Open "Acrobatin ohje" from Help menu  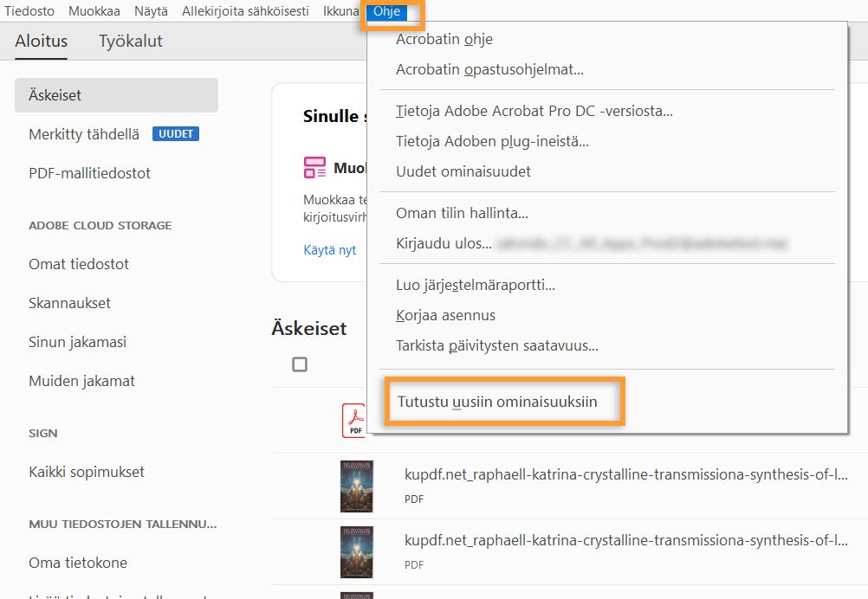pyautogui.click(x=445, y=39)
